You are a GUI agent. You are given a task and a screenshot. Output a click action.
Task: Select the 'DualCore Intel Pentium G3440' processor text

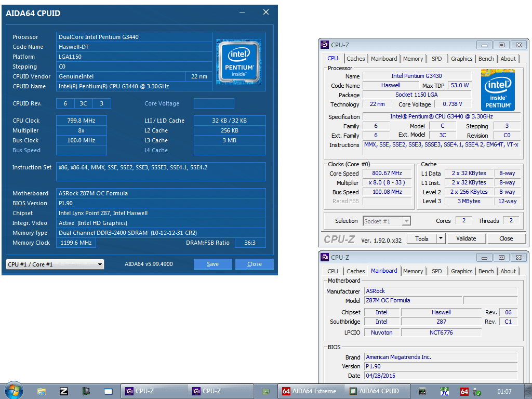(98, 37)
